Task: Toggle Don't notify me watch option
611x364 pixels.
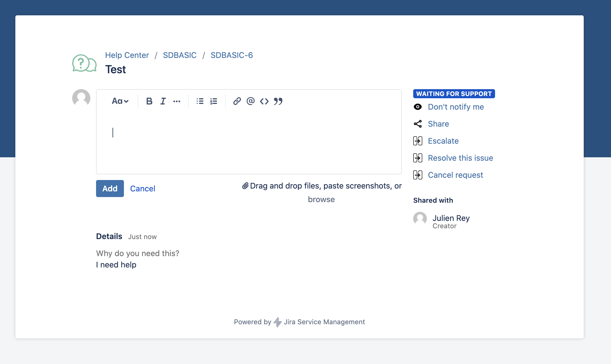Action: tap(456, 107)
